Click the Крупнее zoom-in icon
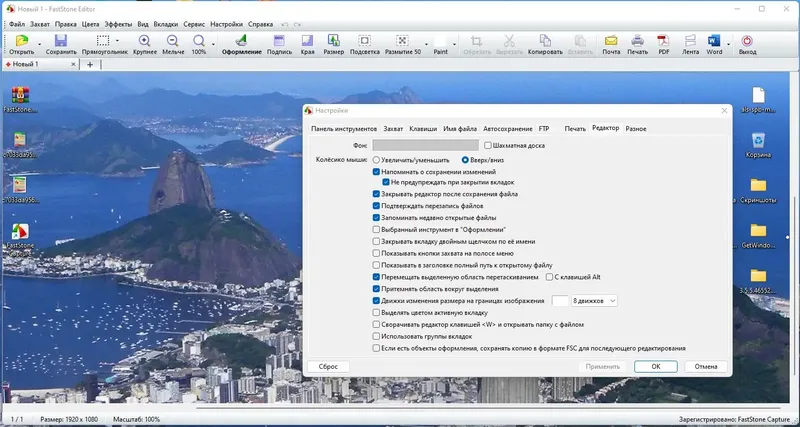 click(x=145, y=42)
